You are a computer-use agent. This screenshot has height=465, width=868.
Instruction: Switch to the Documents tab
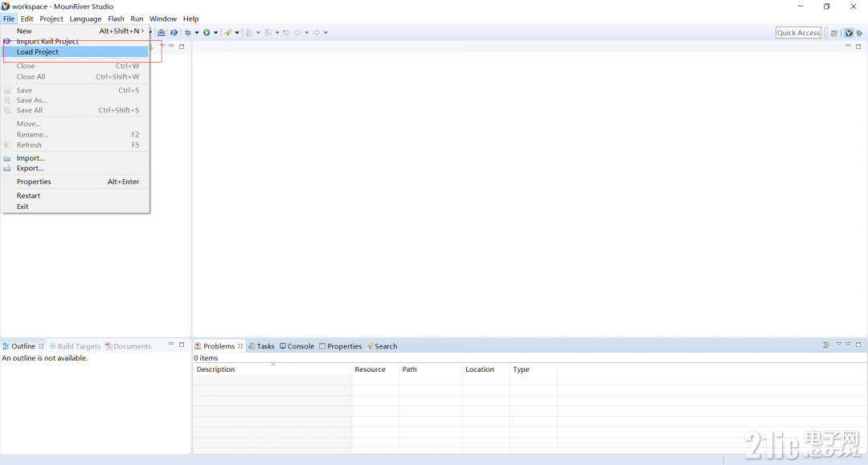pyautogui.click(x=128, y=346)
